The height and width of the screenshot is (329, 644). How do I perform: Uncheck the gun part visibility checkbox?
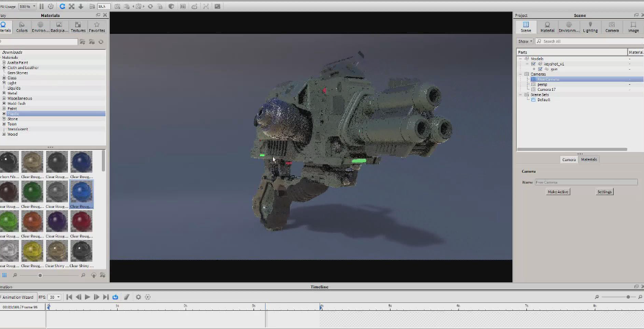[x=540, y=69]
